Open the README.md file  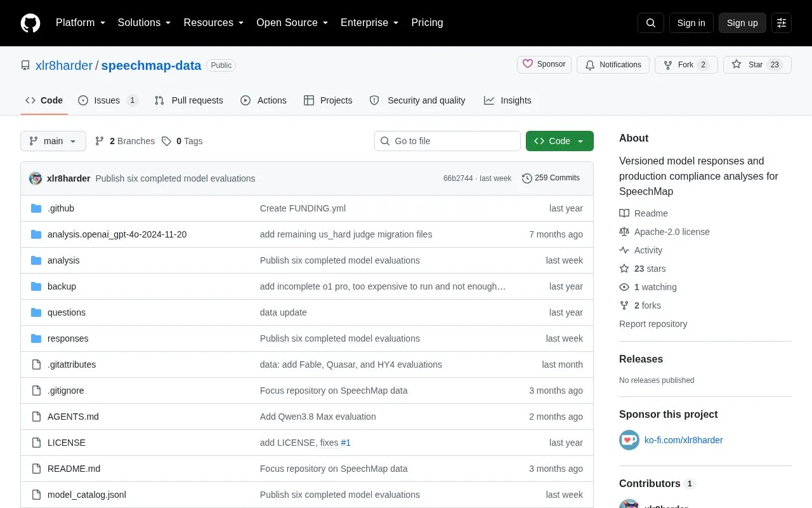click(x=74, y=469)
